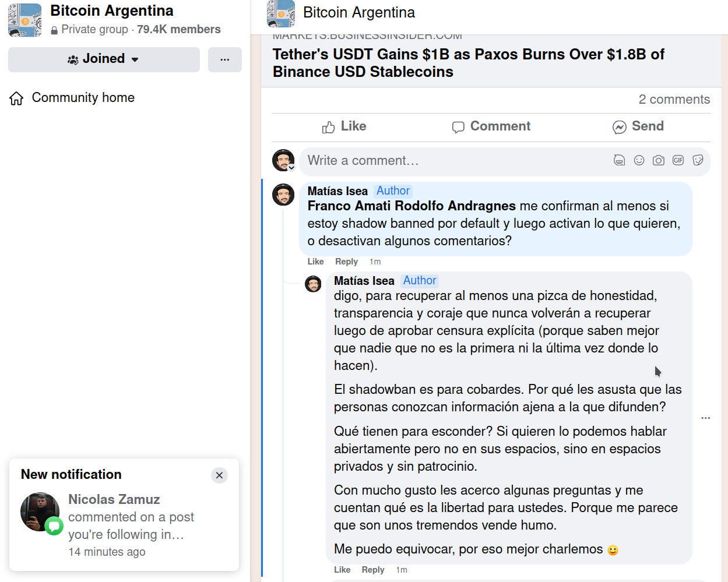Send the post via Messenger
Image resolution: width=728 pixels, height=582 pixels.
coord(638,126)
